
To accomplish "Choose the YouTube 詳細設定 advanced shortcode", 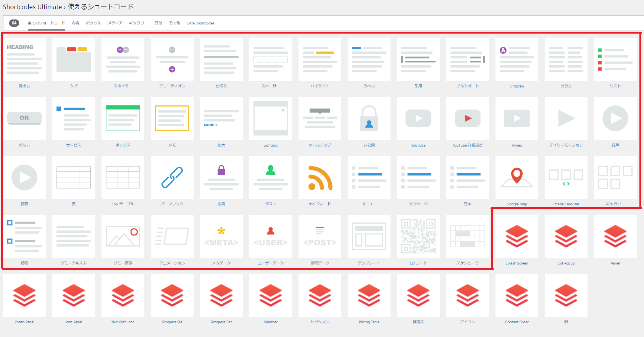I will point(468,118).
